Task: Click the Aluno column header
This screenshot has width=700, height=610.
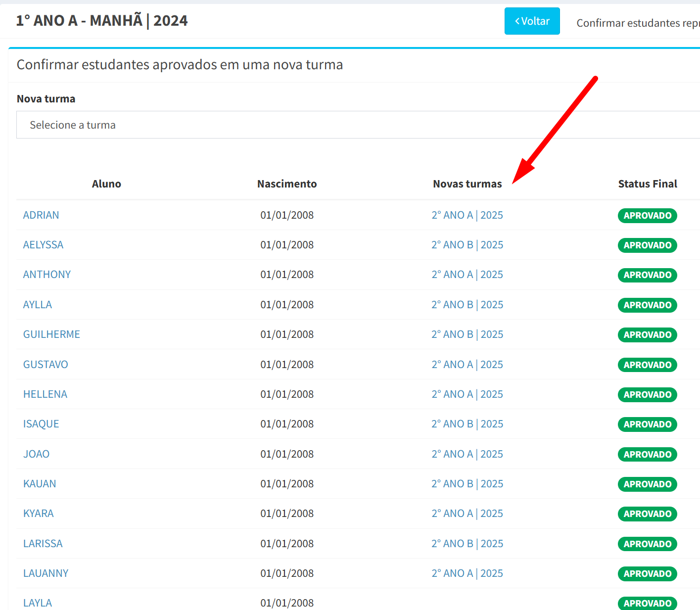Action: click(x=106, y=184)
